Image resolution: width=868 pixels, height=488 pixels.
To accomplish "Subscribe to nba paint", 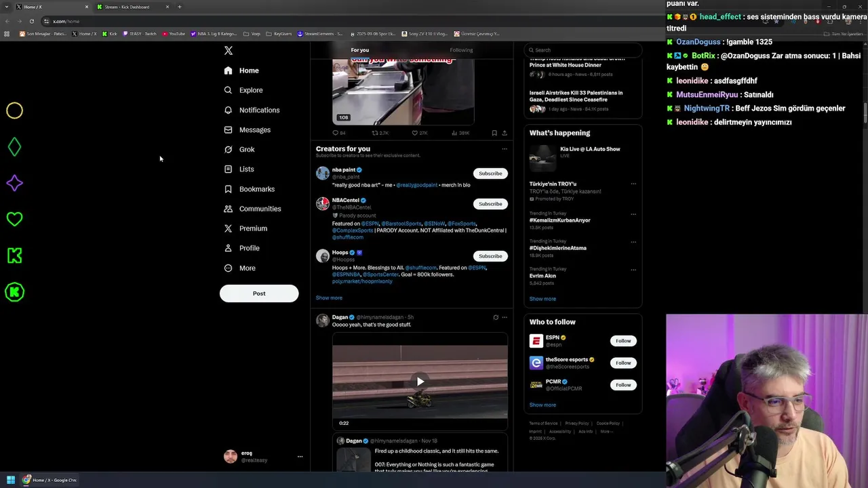I will [x=490, y=174].
